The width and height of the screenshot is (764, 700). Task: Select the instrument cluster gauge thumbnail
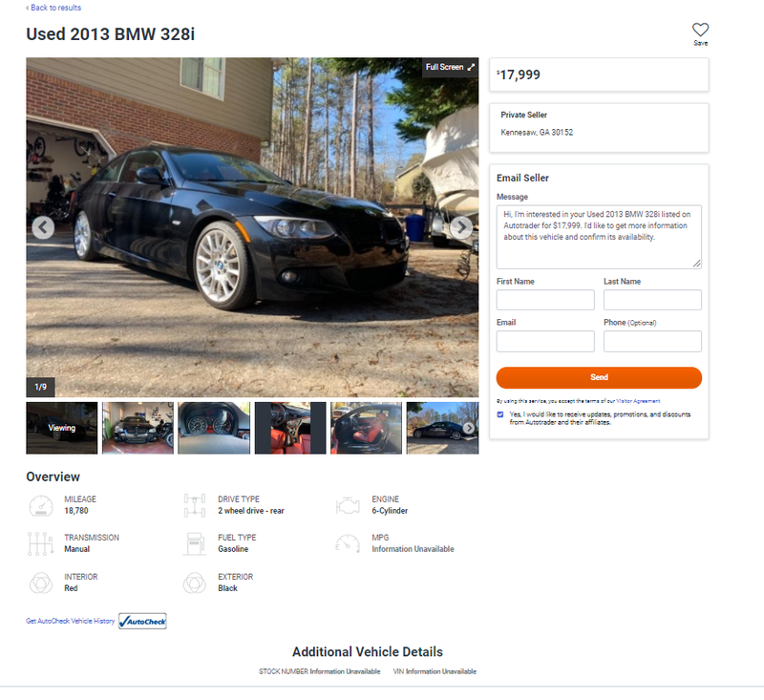point(214,428)
